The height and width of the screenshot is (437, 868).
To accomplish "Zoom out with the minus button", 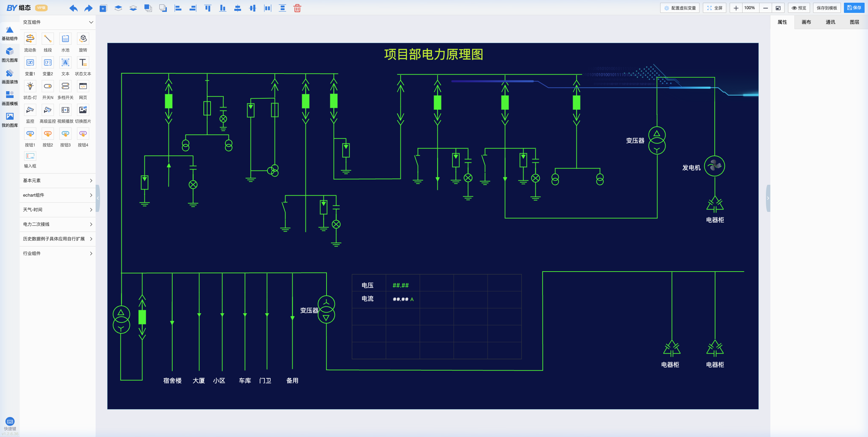I will 765,8.
